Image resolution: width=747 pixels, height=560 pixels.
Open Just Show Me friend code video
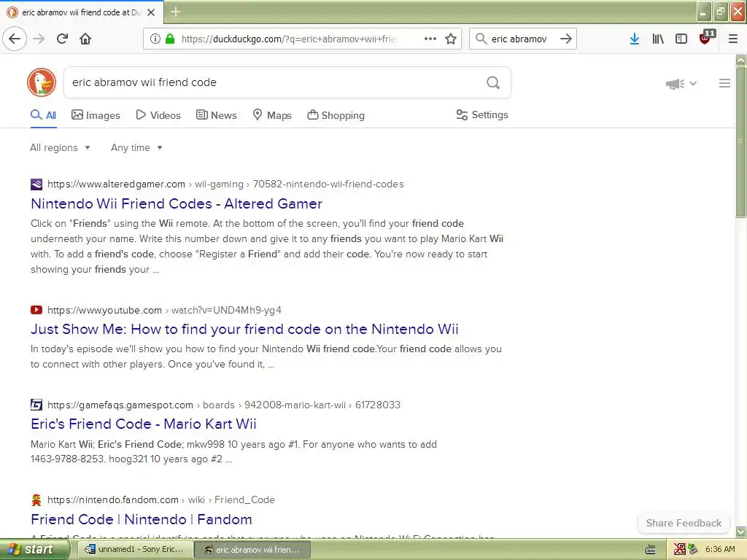tap(244, 329)
